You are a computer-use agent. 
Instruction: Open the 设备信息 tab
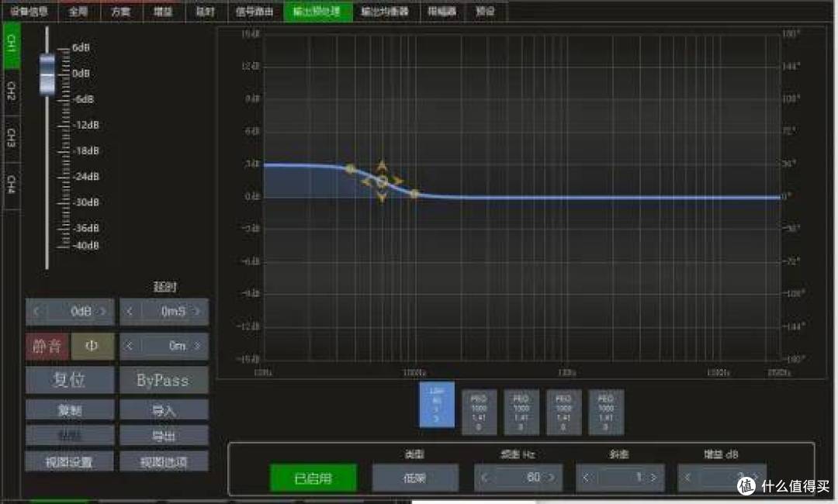(29, 11)
